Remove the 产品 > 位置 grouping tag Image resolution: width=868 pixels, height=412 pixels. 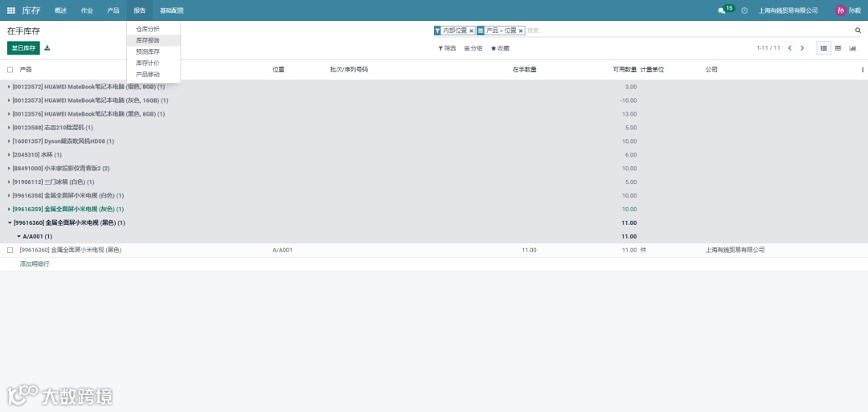[521, 31]
